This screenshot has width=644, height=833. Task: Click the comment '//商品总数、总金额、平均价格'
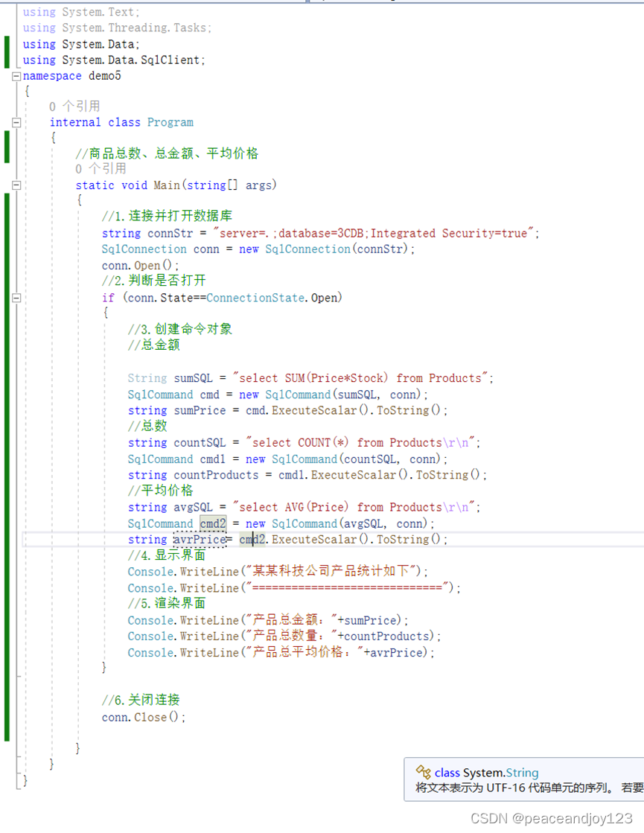coord(167,153)
